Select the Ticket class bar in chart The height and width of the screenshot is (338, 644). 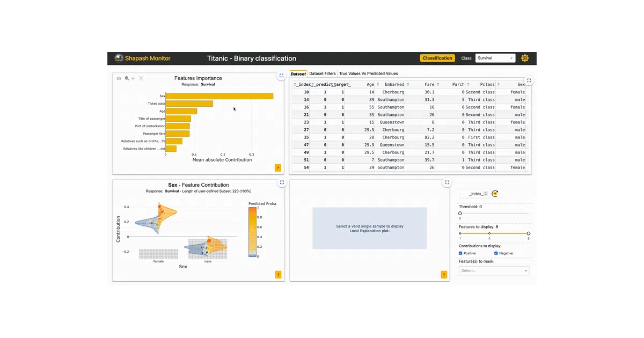189,104
